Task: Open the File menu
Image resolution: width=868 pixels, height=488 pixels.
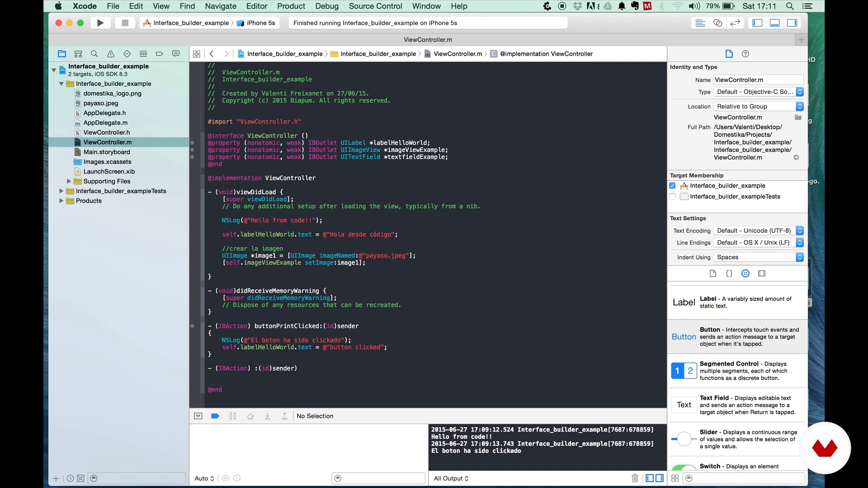Action: pyautogui.click(x=113, y=6)
